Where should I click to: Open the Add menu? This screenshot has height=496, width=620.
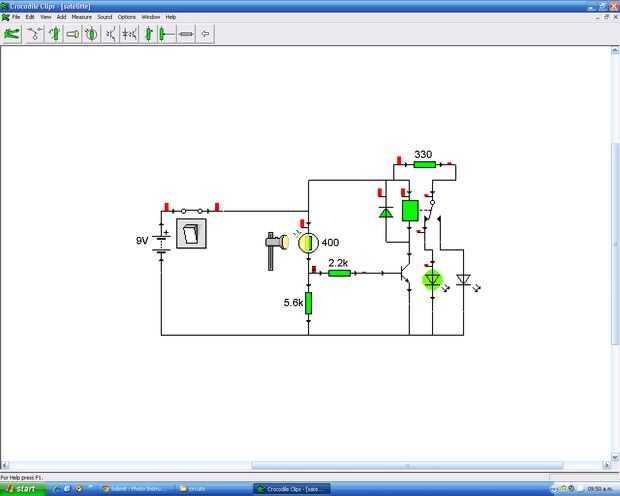pyautogui.click(x=61, y=17)
